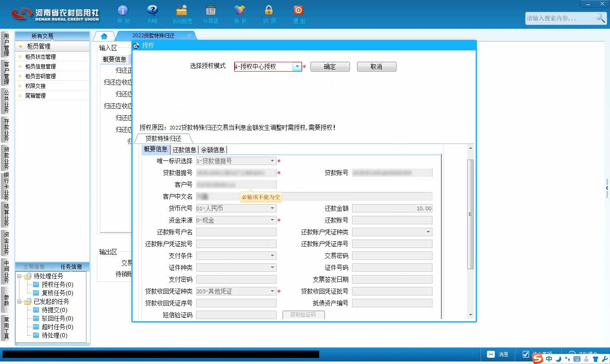The width and height of the screenshot is (610, 364).
Task: Click the Sogou input method logo
Action: tap(538, 358)
